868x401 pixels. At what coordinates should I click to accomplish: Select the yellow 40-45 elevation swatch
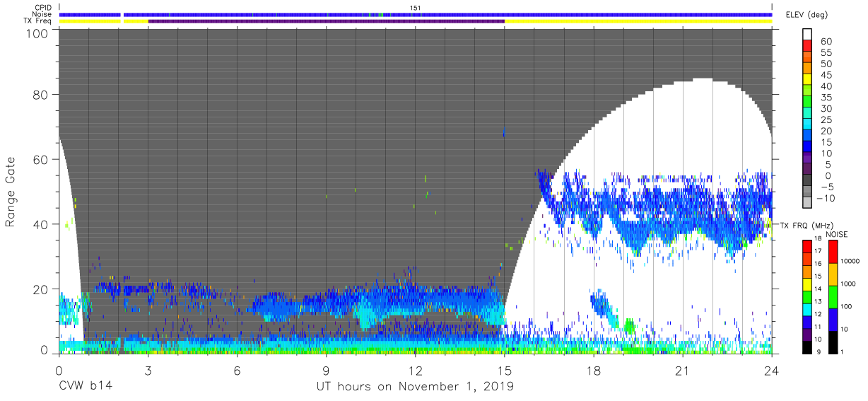pyautogui.click(x=808, y=80)
